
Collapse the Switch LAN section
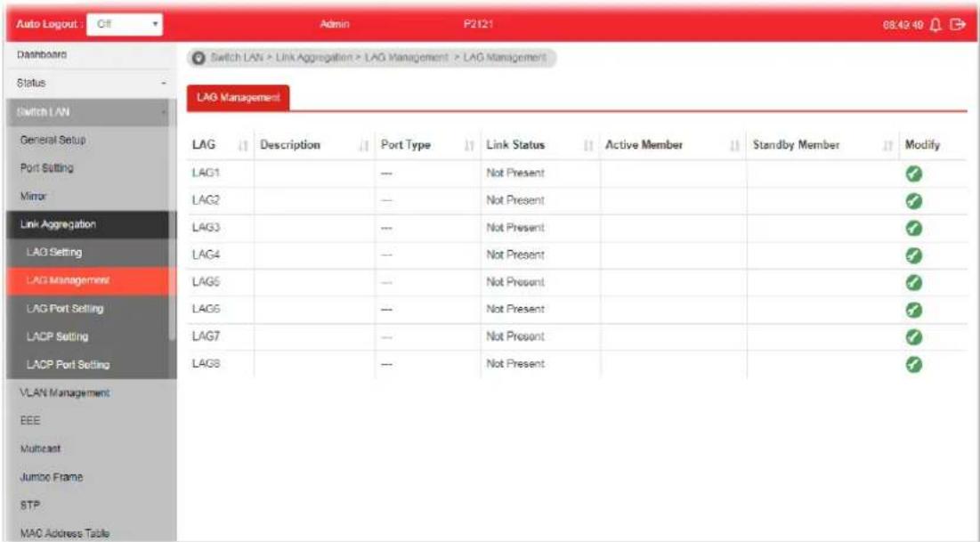(x=87, y=112)
